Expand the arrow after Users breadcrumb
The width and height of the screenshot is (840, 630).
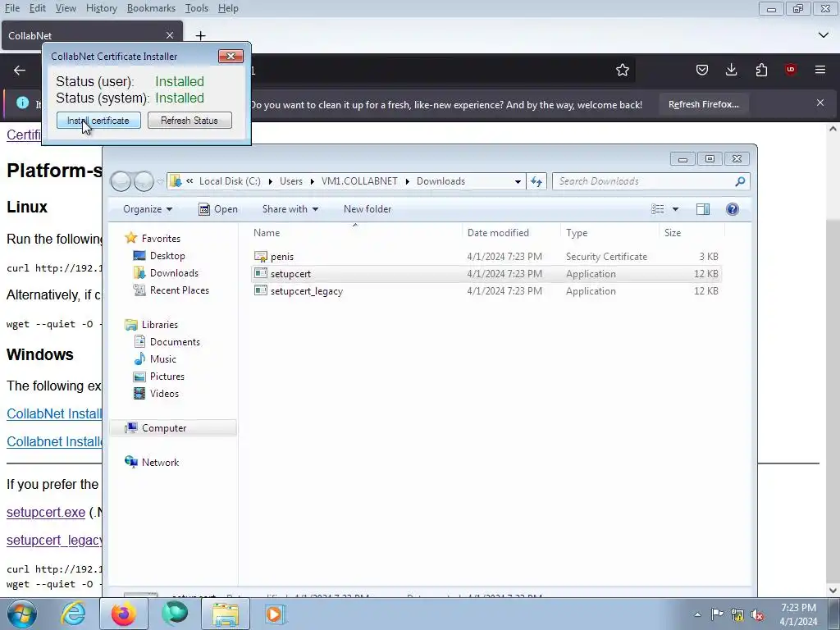[313, 181]
